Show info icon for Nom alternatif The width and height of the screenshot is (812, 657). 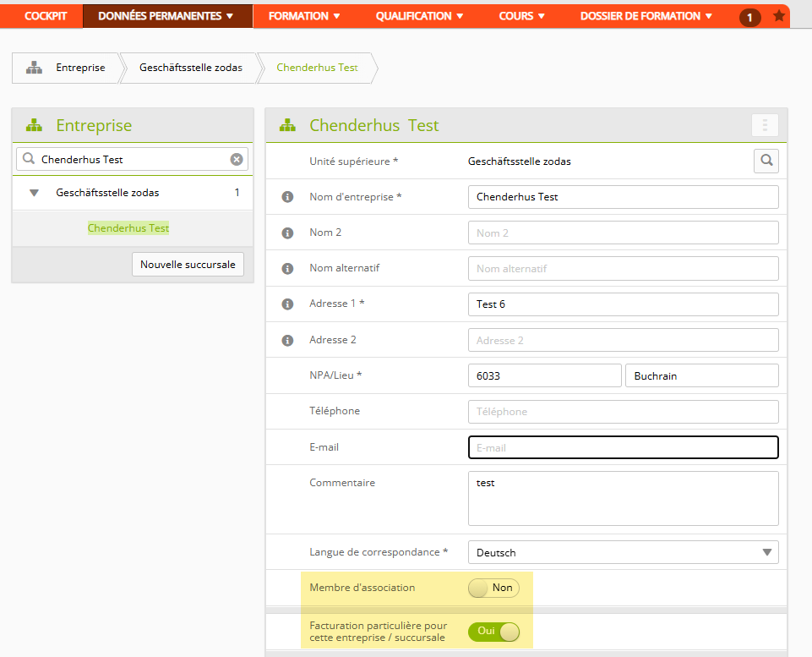(x=287, y=268)
